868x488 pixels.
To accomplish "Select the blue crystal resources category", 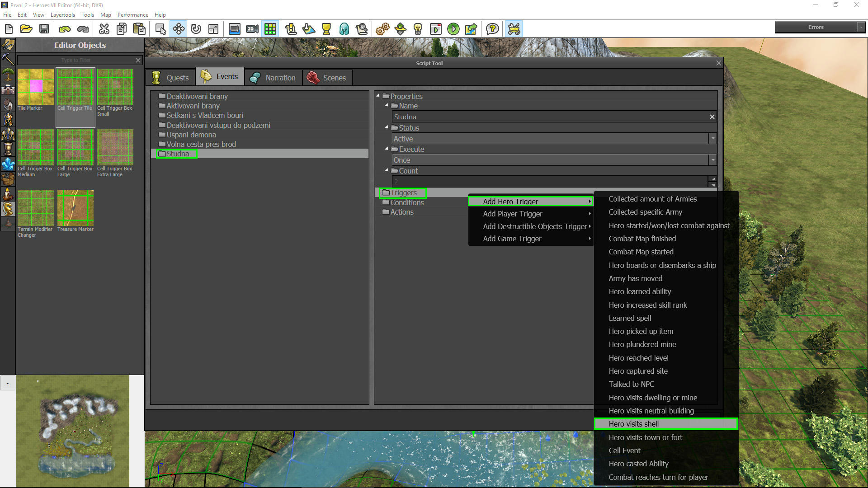I will [8, 164].
